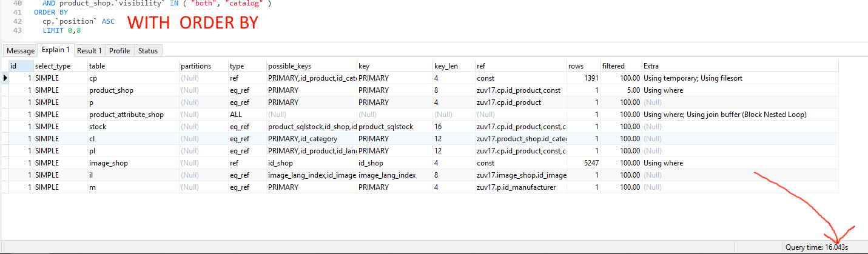Click the Extra column header

coord(651,65)
